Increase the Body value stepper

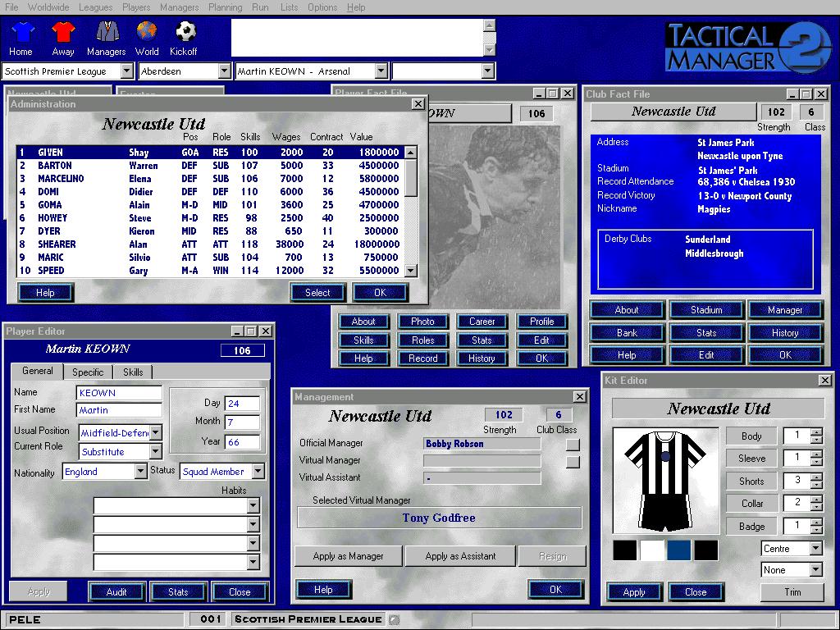tap(816, 432)
